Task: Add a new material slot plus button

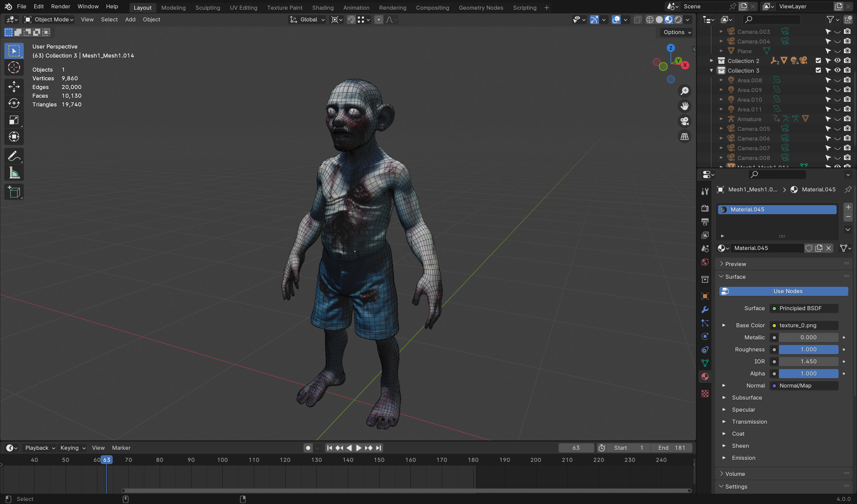Action: point(848,207)
